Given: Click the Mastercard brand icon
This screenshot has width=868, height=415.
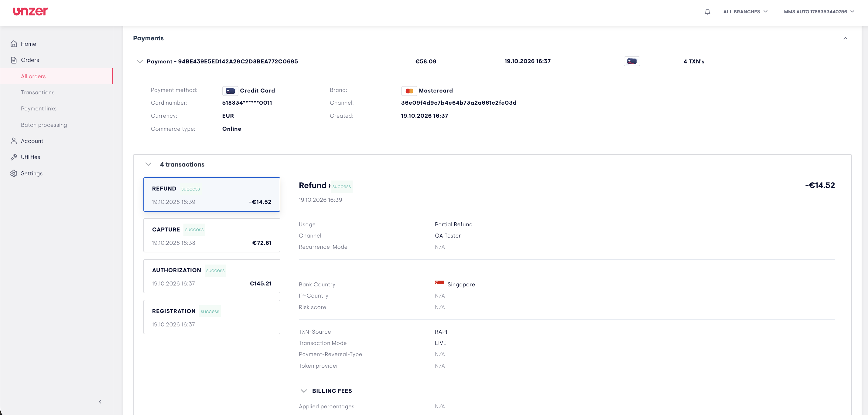Looking at the screenshot, I should click(x=409, y=91).
